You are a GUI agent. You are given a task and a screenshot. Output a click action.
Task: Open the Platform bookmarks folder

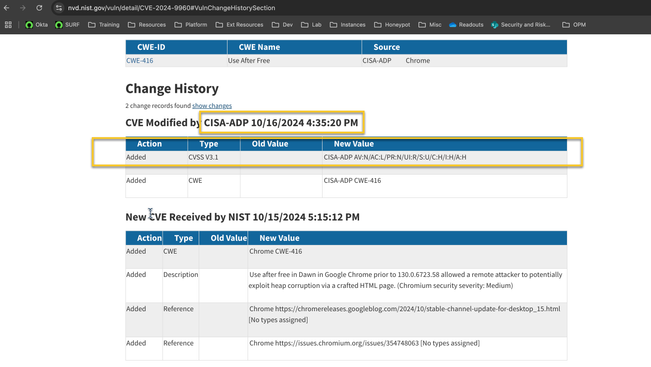pos(191,25)
